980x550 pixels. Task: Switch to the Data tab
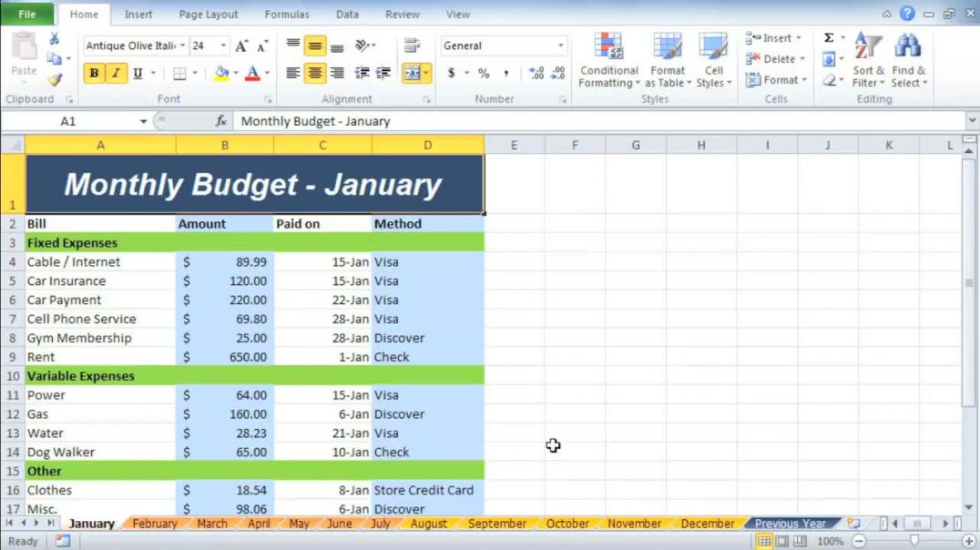(x=348, y=14)
